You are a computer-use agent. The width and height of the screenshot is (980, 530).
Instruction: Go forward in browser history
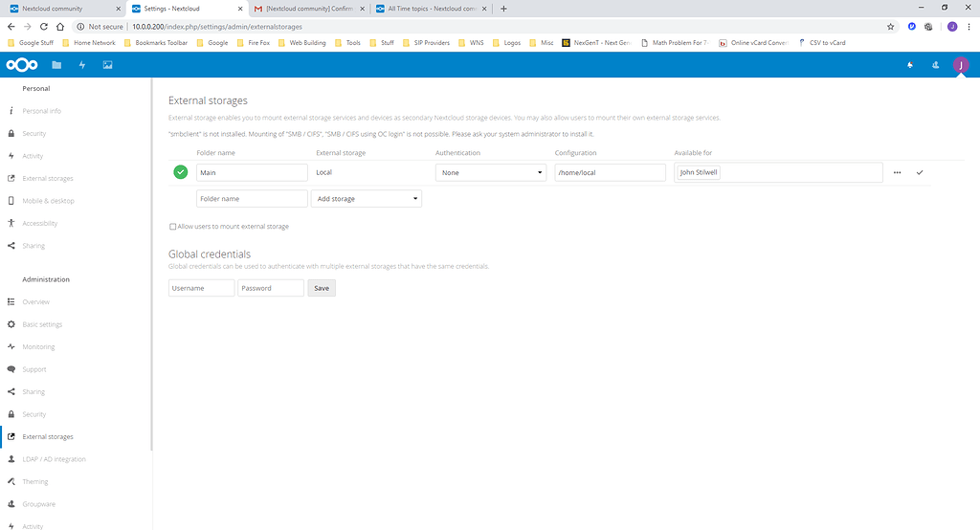pyautogui.click(x=27, y=27)
